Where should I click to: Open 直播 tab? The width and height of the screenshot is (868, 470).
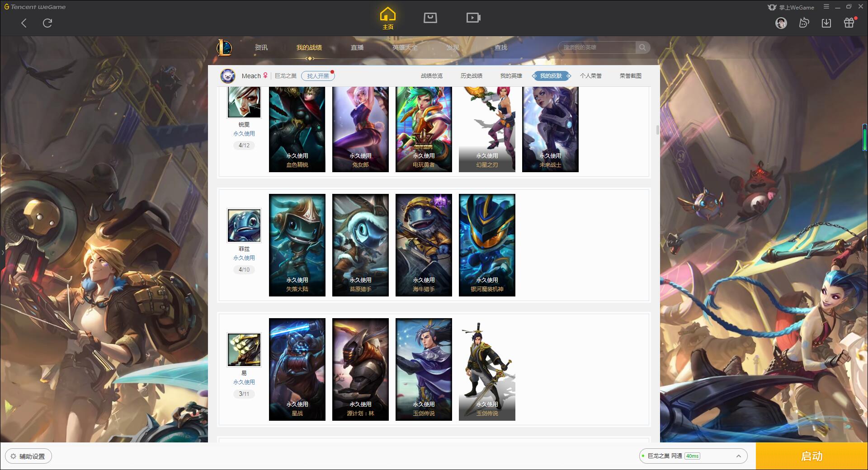pos(357,47)
